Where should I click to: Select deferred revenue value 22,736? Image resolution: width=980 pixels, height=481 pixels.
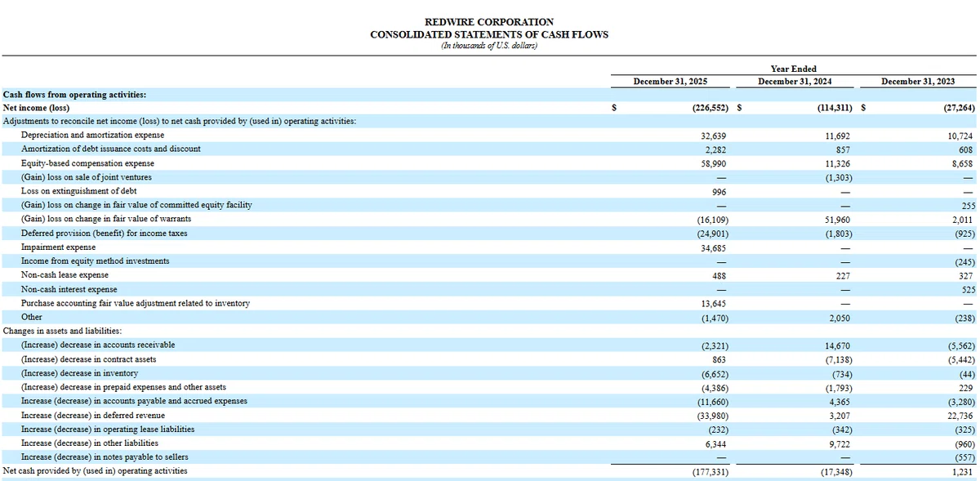coord(960,416)
